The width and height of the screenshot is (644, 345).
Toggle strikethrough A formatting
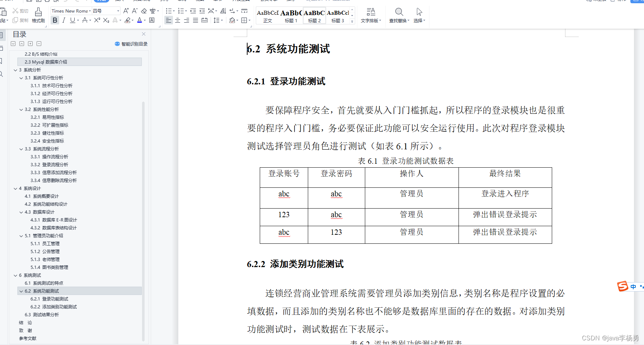85,20
